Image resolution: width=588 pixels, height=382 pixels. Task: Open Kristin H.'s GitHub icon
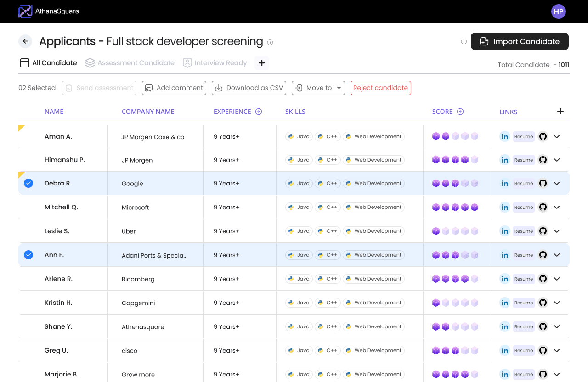543,303
